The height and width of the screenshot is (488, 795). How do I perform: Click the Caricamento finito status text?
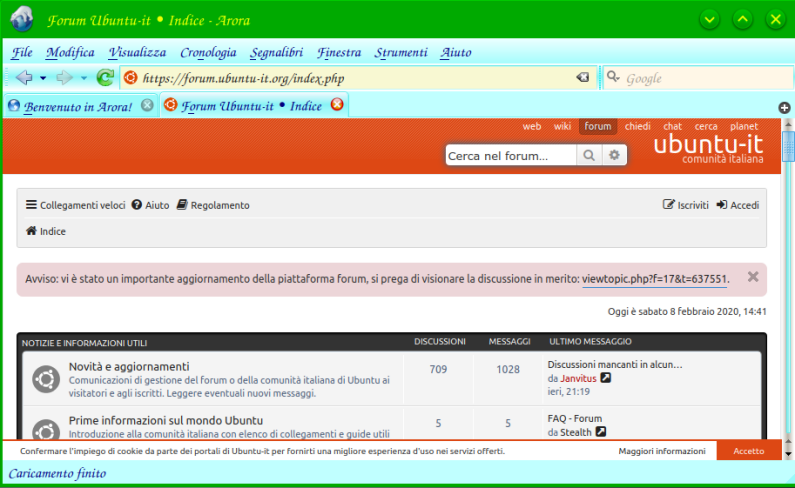coord(57,474)
